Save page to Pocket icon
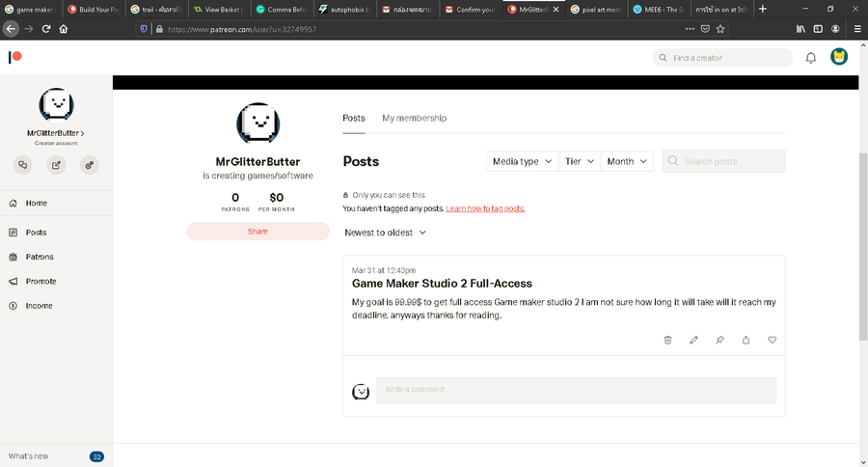 (x=705, y=29)
